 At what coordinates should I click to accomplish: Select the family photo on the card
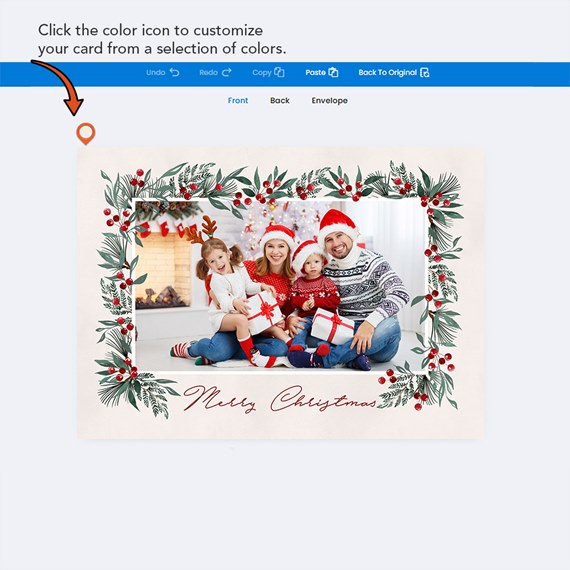pyautogui.click(x=280, y=286)
